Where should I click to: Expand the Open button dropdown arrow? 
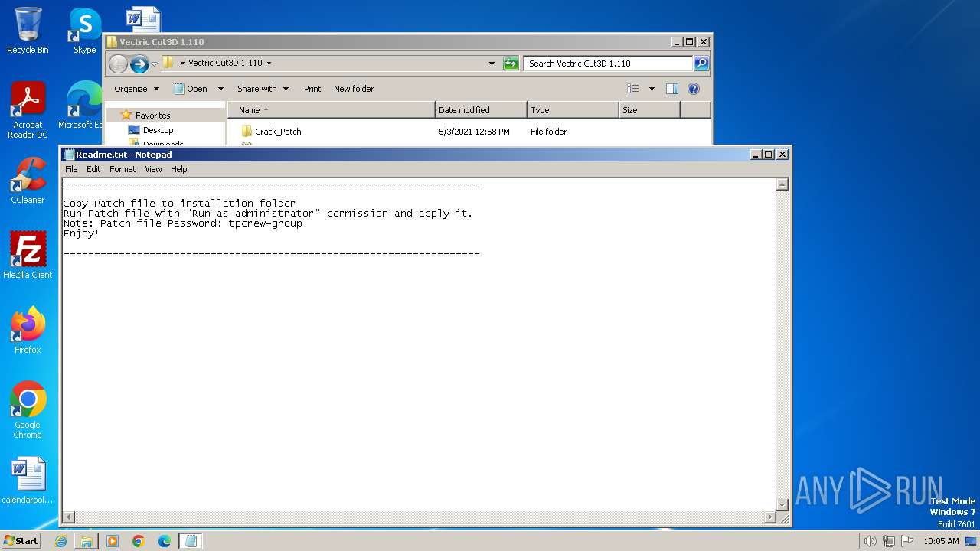(x=220, y=89)
